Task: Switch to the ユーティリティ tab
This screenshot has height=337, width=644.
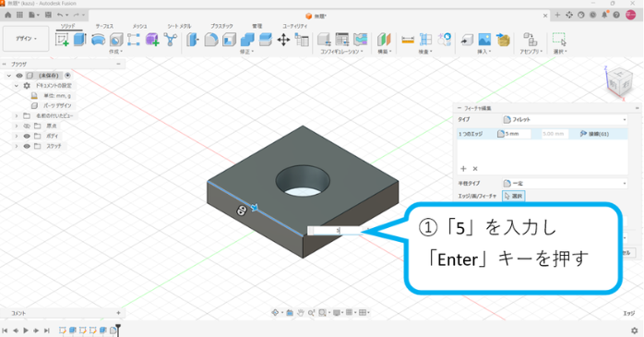Action: click(x=295, y=26)
